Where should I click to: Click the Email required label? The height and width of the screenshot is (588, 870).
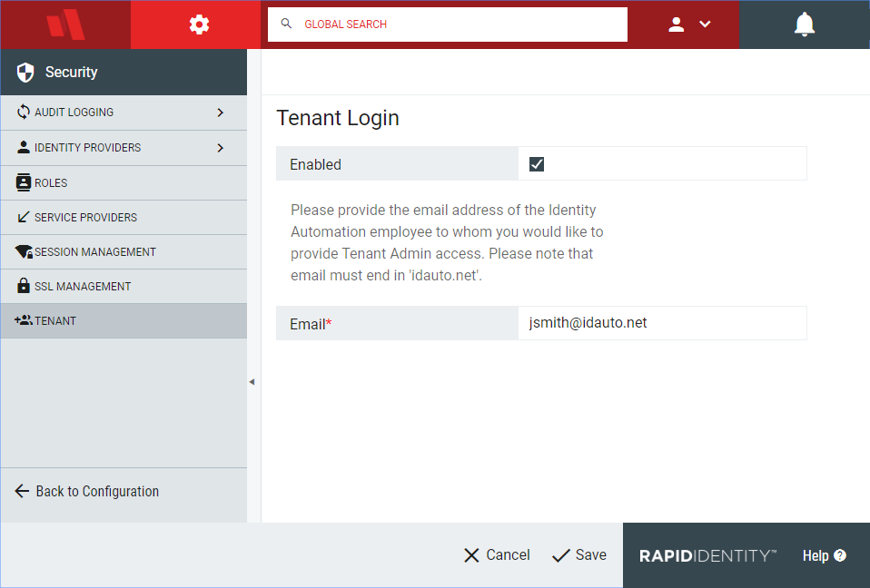coord(311,324)
